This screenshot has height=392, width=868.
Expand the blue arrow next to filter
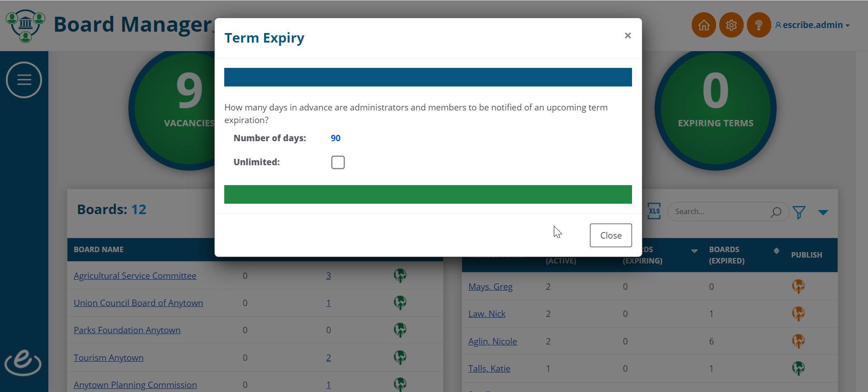pyautogui.click(x=823, y=212)
